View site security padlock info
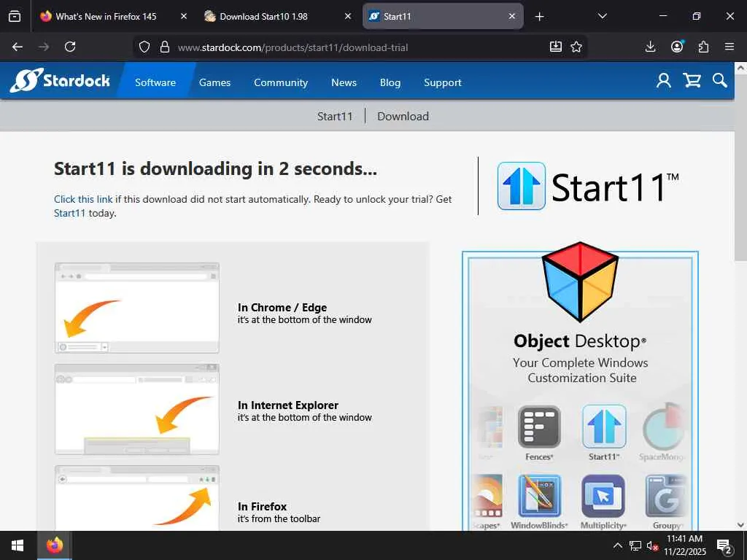The height and width of the screenshot is (560, 747). 165,47
